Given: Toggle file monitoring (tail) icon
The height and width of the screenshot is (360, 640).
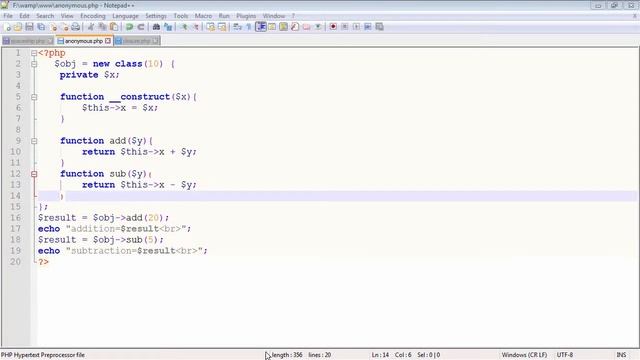Looking at the screenshot, I should tap(318, 27).
